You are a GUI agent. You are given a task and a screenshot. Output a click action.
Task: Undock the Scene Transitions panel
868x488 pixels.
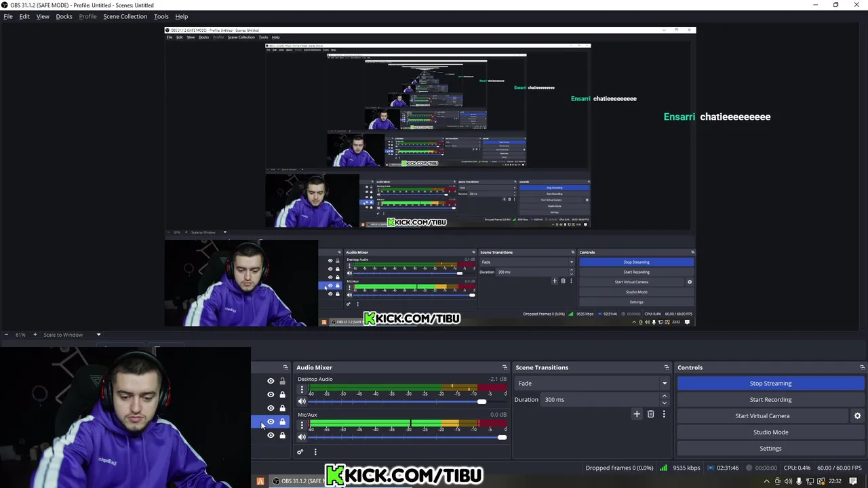pos(667,367)
